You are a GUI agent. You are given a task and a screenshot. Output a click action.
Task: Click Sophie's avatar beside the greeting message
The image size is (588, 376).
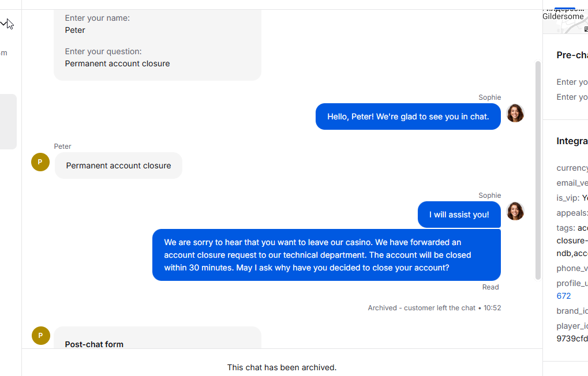[515, 113]
